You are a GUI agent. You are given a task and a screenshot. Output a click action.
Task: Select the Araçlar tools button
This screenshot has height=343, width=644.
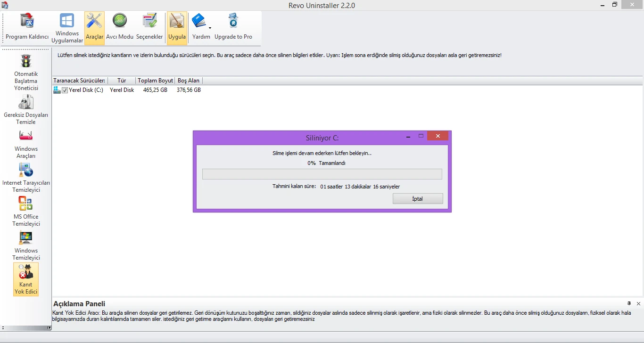(94, 28)
